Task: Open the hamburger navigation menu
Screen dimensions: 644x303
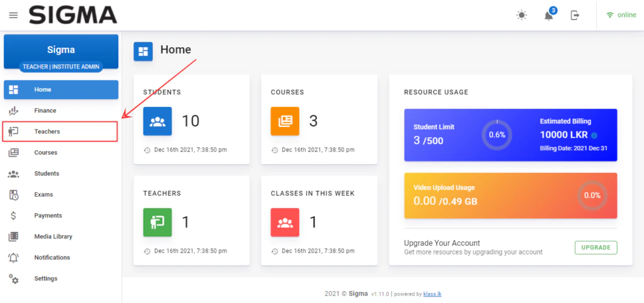Action: (x=14, y=15)
